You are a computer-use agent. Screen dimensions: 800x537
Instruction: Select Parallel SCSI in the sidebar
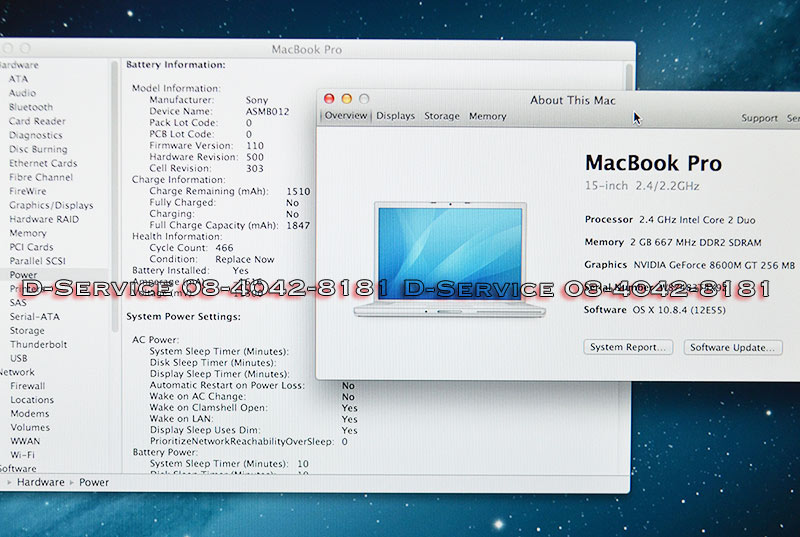[x=38, y=261]
